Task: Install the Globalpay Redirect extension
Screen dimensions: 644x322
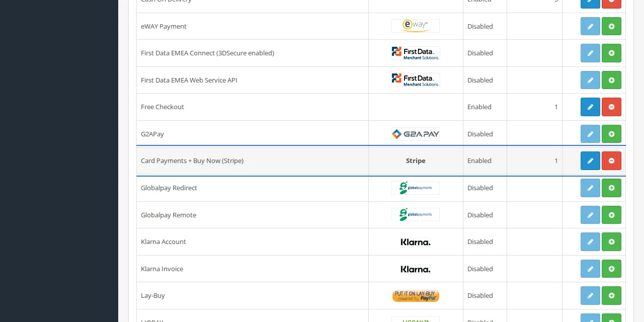Action: [x=611, y=188]
